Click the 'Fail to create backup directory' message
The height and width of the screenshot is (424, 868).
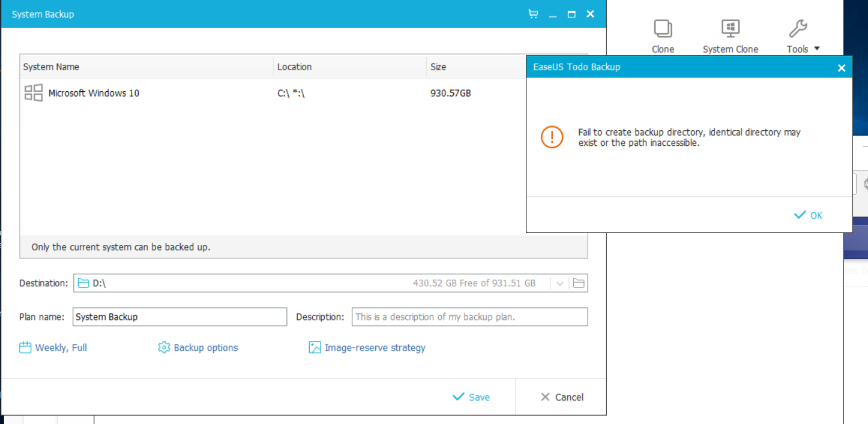click(x=689, y=138)
